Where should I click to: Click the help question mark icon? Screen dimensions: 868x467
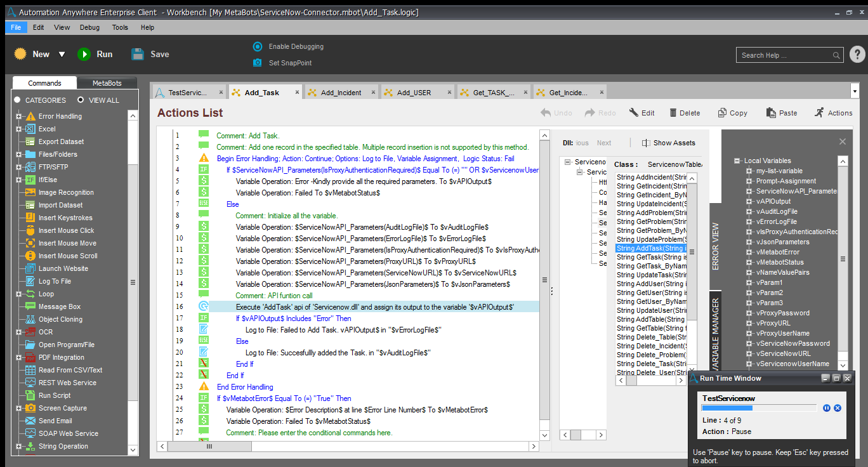tap(857, 55)
